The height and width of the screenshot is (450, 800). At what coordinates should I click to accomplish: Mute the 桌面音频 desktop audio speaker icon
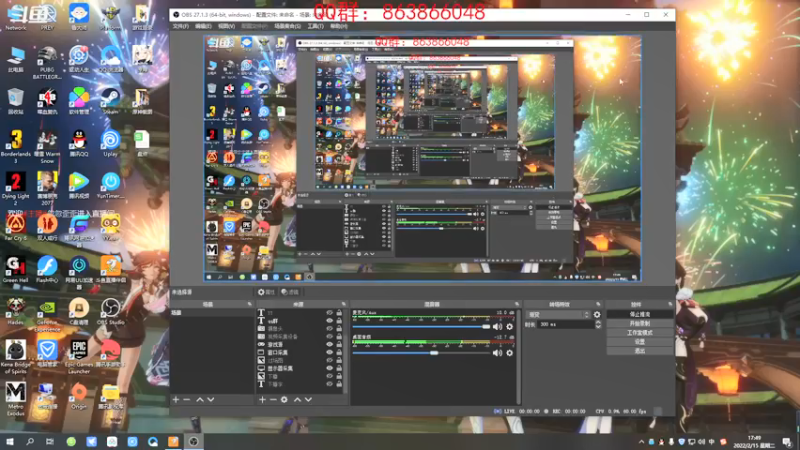[x=497, y=353]
